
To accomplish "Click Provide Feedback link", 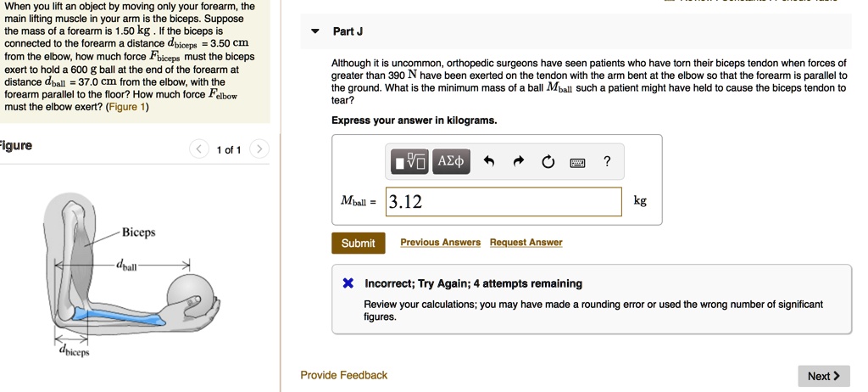I will 343,375.
